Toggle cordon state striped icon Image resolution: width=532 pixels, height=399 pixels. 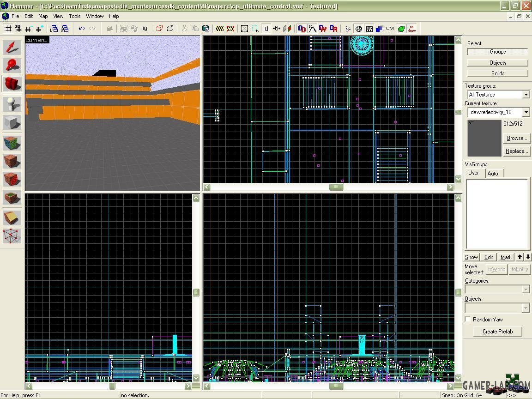coord(220,29)
